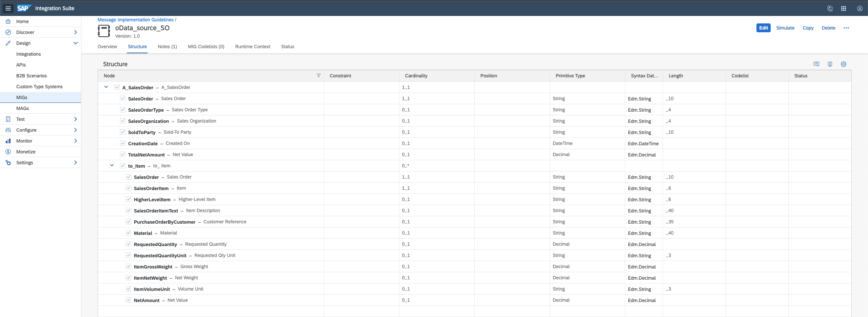This screenshot has height=317, width=868.
Task: Click the Structure shield validation icon
Action: (x=830, y=64)
